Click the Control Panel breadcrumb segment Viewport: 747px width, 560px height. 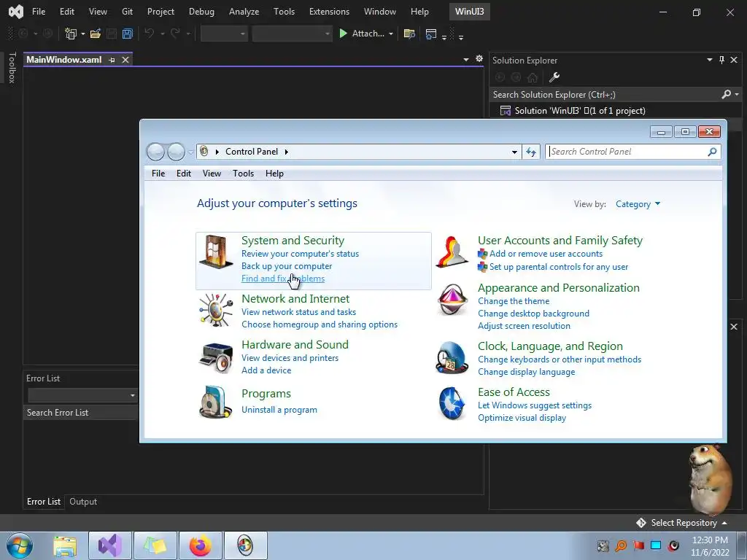coord(252,152)
